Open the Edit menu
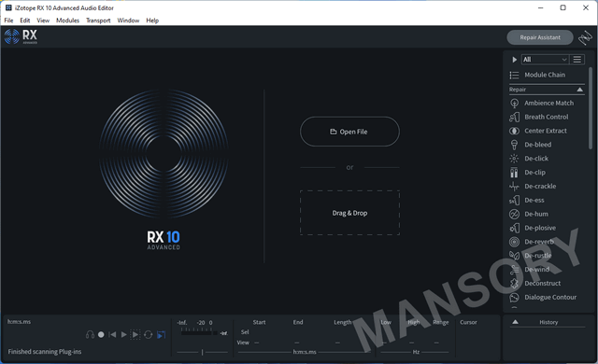 point(25,21)
